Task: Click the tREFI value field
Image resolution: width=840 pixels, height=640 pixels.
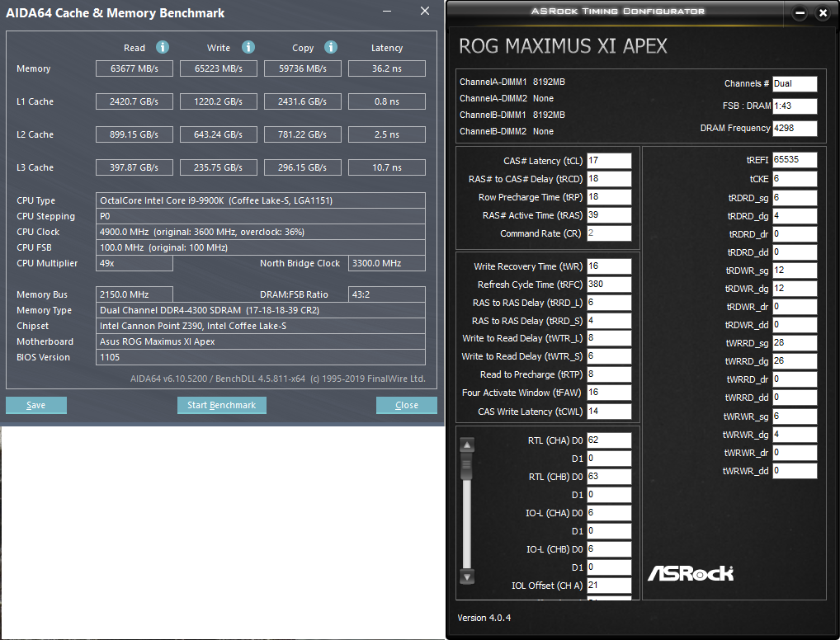Action: [795, 160]
